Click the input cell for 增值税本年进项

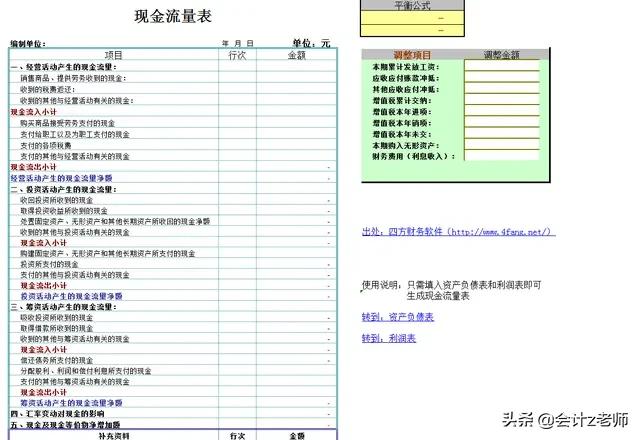tap(502, 111)
